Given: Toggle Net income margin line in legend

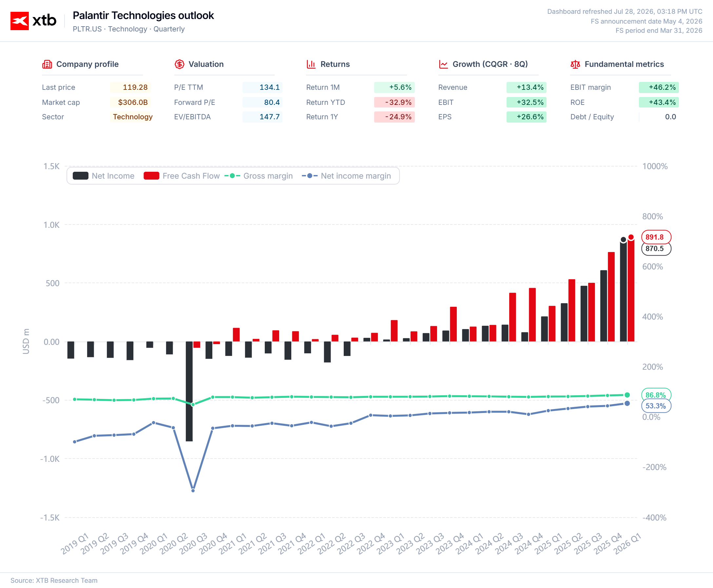Looking at the screenshot, I should 346,176.
